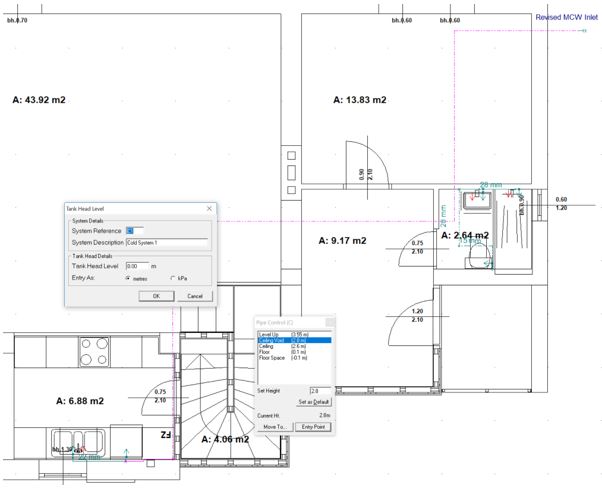Select Ceiling (2.6 m) height row

294,346
